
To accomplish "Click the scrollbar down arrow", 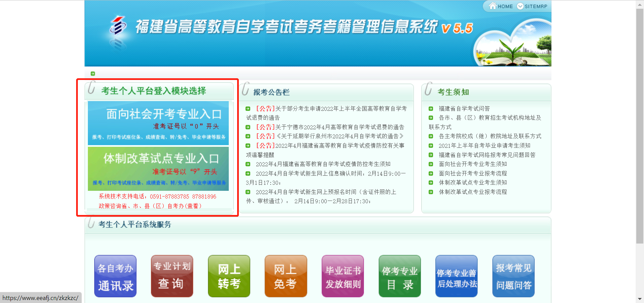I will (640, 299).
